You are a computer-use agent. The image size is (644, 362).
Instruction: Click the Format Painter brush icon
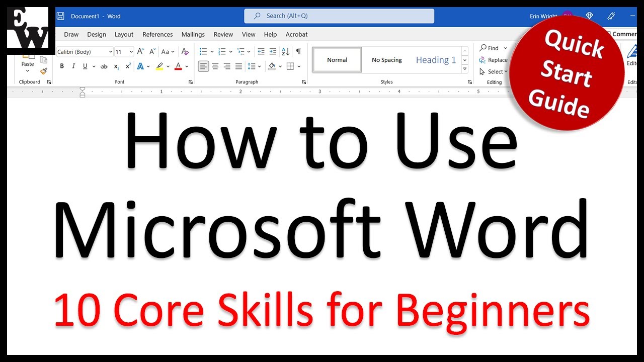click(x=44, y=71)
